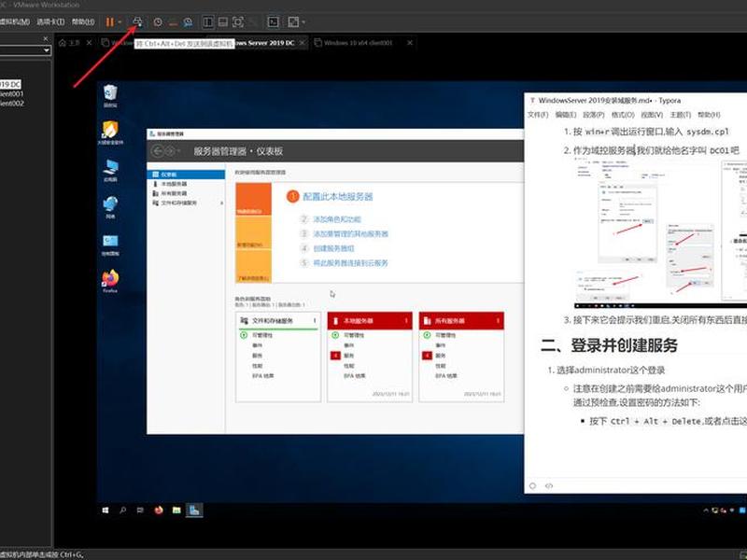The image size is (747, 560).
Task: Send Ctrl+Alt+Del to the virtual machine
Action: [137, 21]
